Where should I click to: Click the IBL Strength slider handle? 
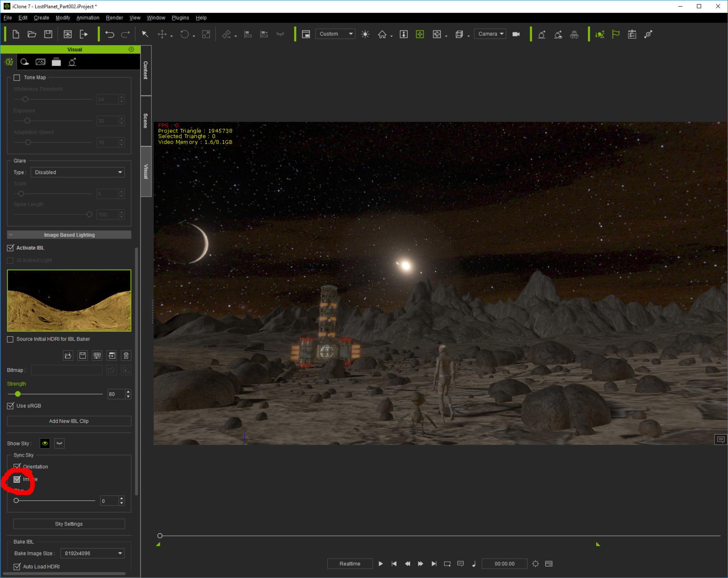point(18,394)
